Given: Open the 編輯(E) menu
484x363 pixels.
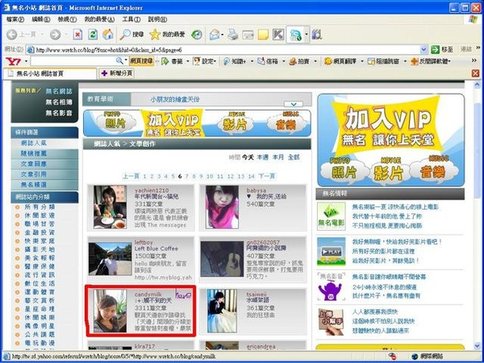Looking at the screenshot, I should tap(41, 19).
